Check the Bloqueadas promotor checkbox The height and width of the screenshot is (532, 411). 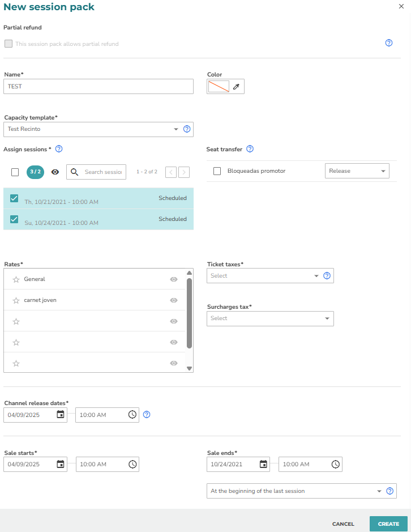point(217,171)
